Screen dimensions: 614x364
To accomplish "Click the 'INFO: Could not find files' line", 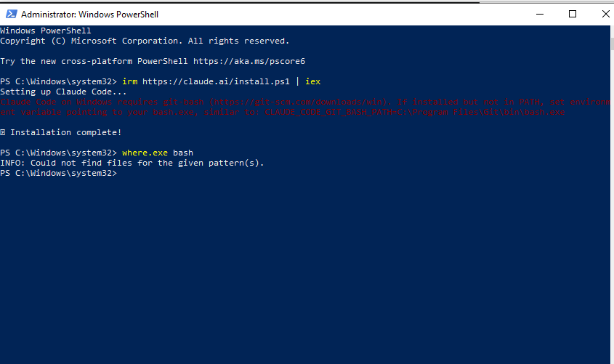I will [132, 163].
